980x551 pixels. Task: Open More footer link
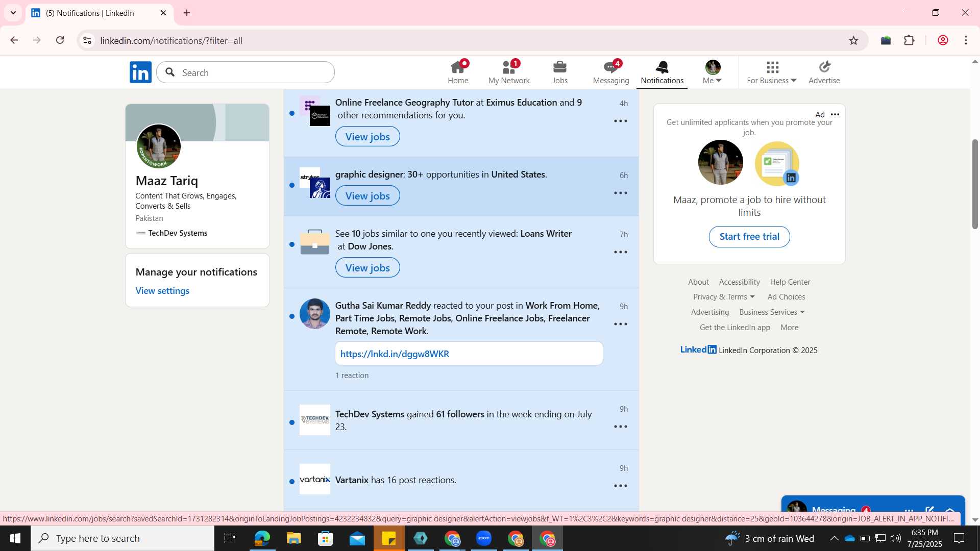coord(790,328)
